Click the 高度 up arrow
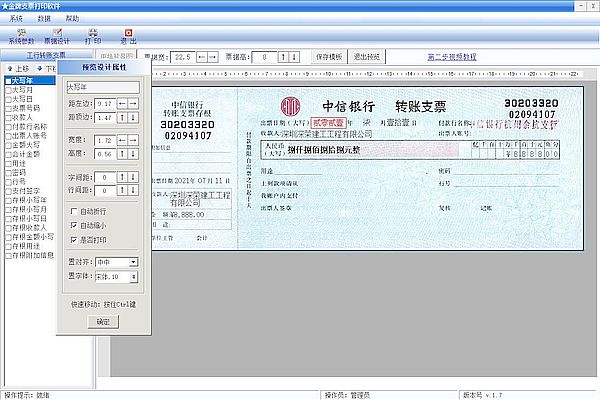This screenshot has height=400, width=600. pos(122,154)
